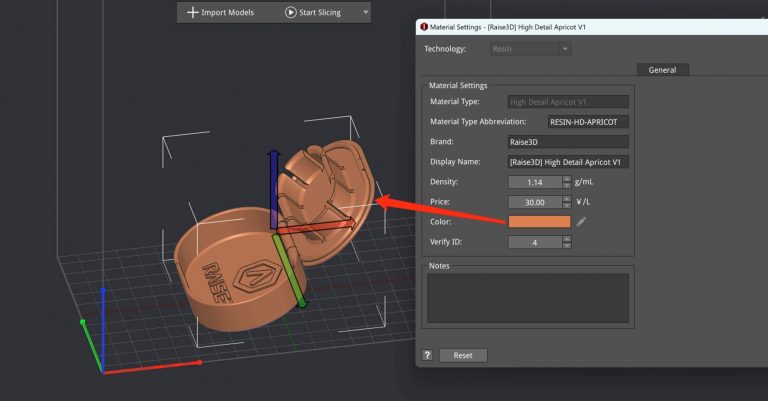The height and width of the screenshot is (401, 768).
Task: Click the Brand Raise3D input field
Action: (x=568, y=142)
